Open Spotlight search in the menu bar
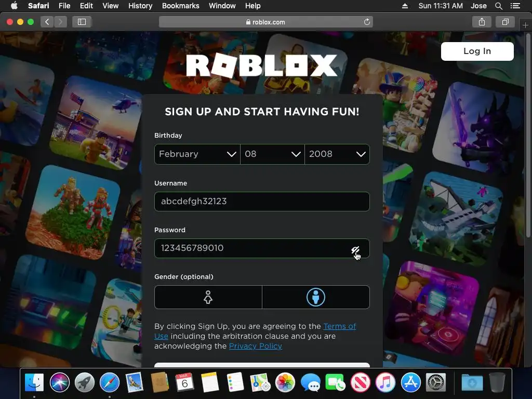Viewport: 532px width, 399px height. tap(498, 6)
